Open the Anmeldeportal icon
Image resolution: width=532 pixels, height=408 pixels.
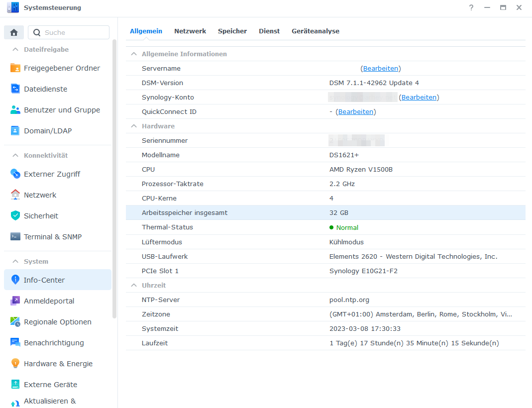coord(15,301)
